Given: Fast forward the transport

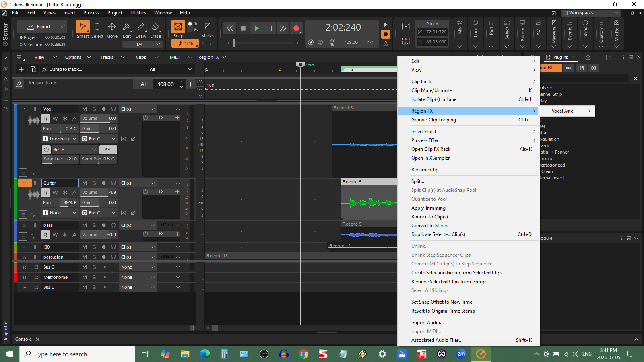Looking at the screenshot, I should coord(283,28).
